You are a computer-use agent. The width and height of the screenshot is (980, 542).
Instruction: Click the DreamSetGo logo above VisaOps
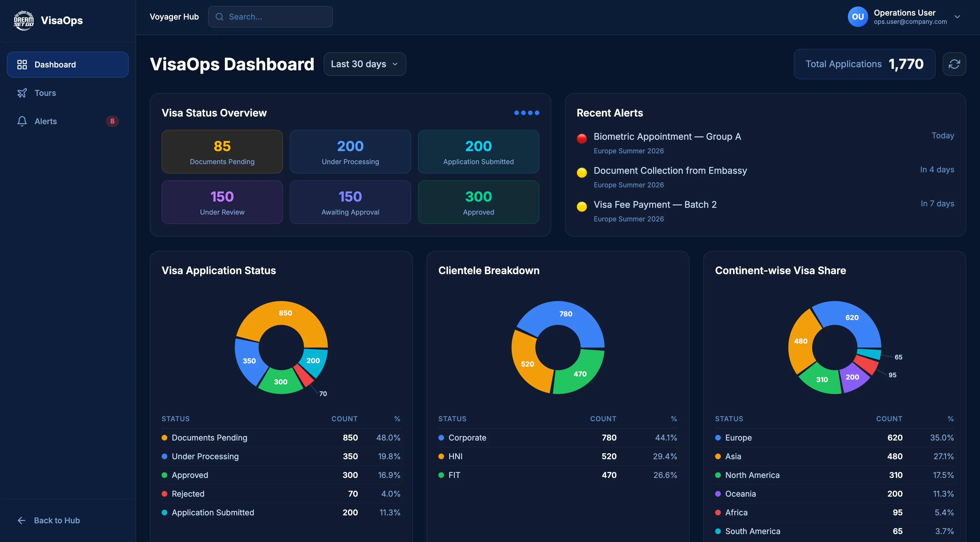[x=23, y=20]
